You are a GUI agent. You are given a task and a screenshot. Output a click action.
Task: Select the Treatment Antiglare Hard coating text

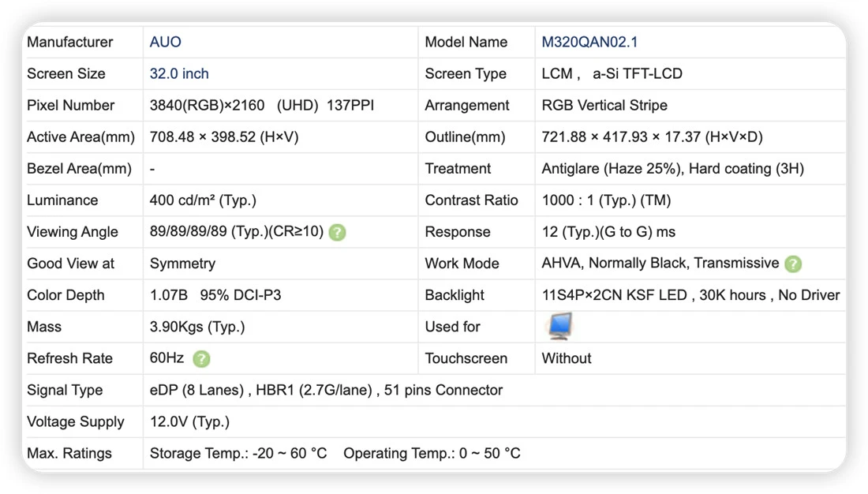pyautogui.click(x=672, y=169)
